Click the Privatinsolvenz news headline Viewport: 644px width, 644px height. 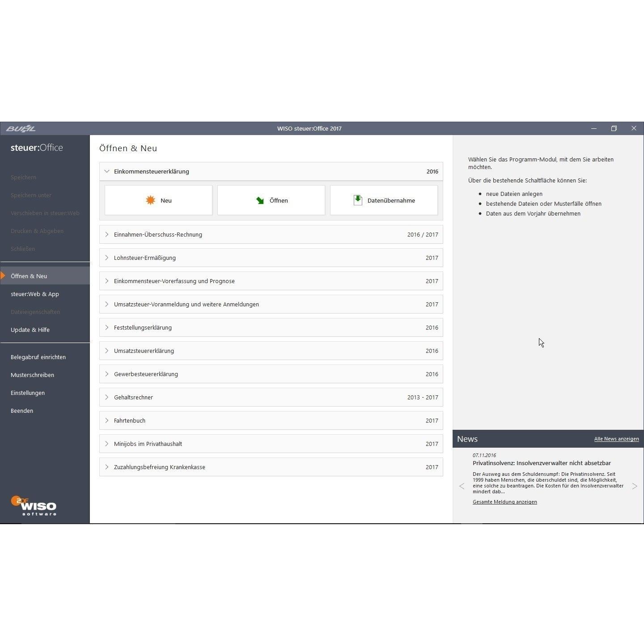[x=542, y=463]
